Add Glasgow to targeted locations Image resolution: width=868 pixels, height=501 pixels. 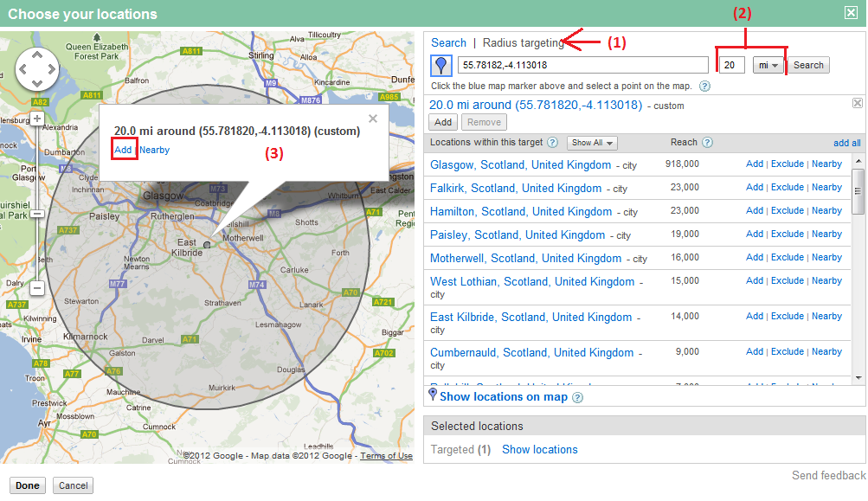point(755,164)
